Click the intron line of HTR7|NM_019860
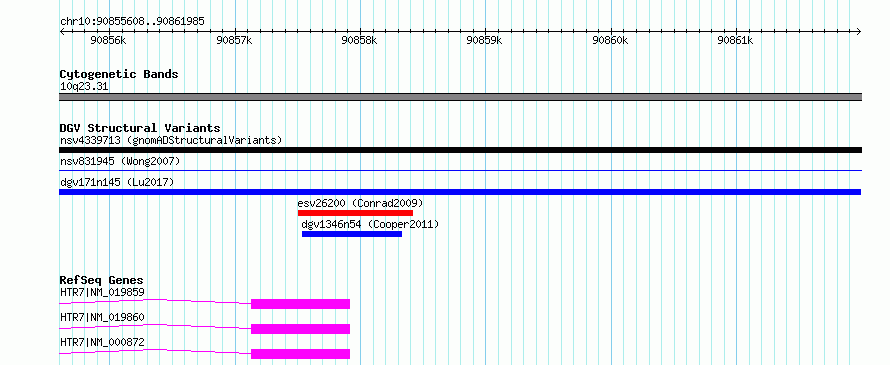890x365 pixels. (x=155, y=326)
